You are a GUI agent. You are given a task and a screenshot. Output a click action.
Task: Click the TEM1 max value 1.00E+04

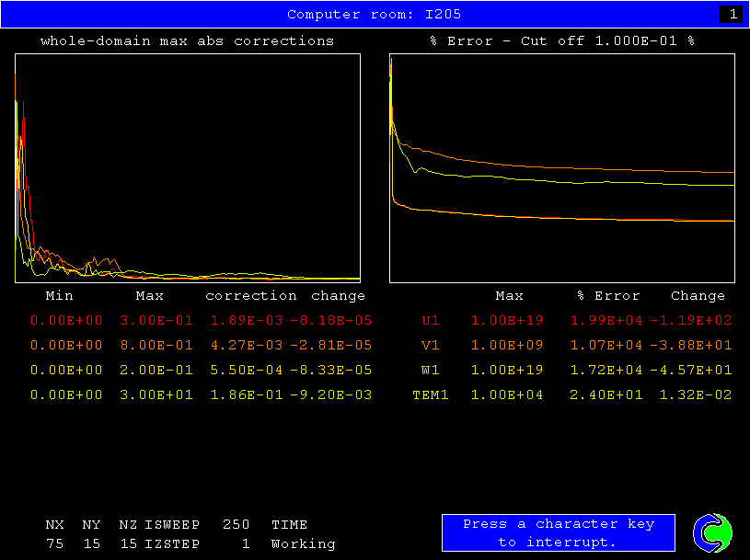tap(507, 394)
